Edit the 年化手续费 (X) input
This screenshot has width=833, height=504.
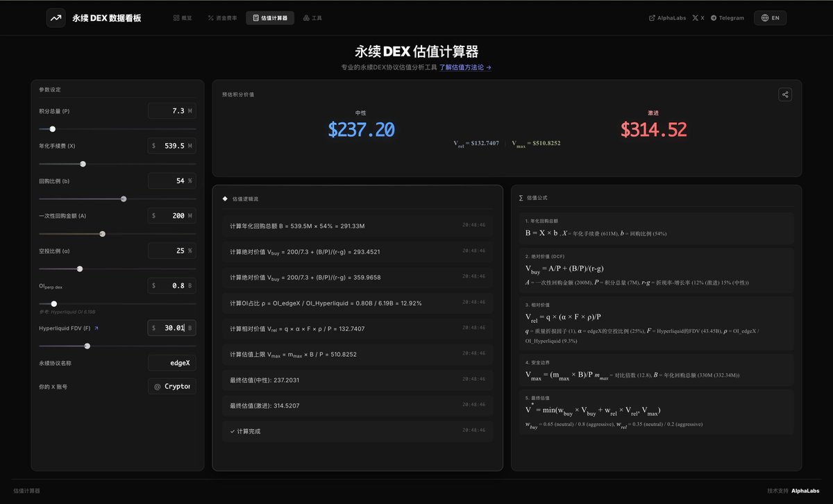click(x=172, y=146)
